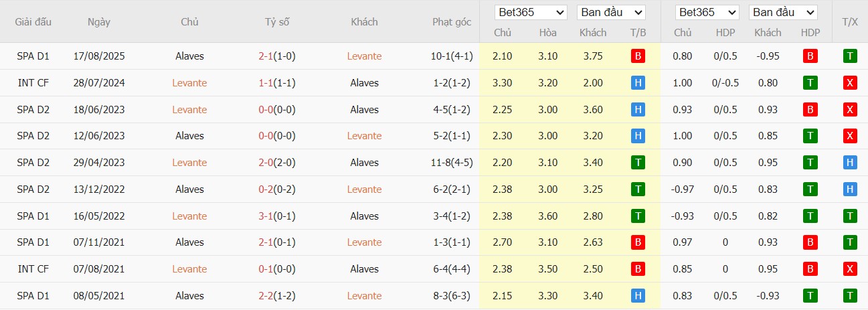Expand the second Bet365 dropdown above HDP columns
Viewport: 868px width, 310px height.
click(707, 13)
